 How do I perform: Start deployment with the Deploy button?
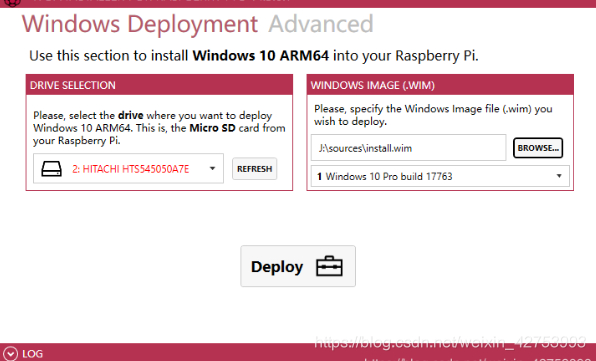(x=298, y=266)
